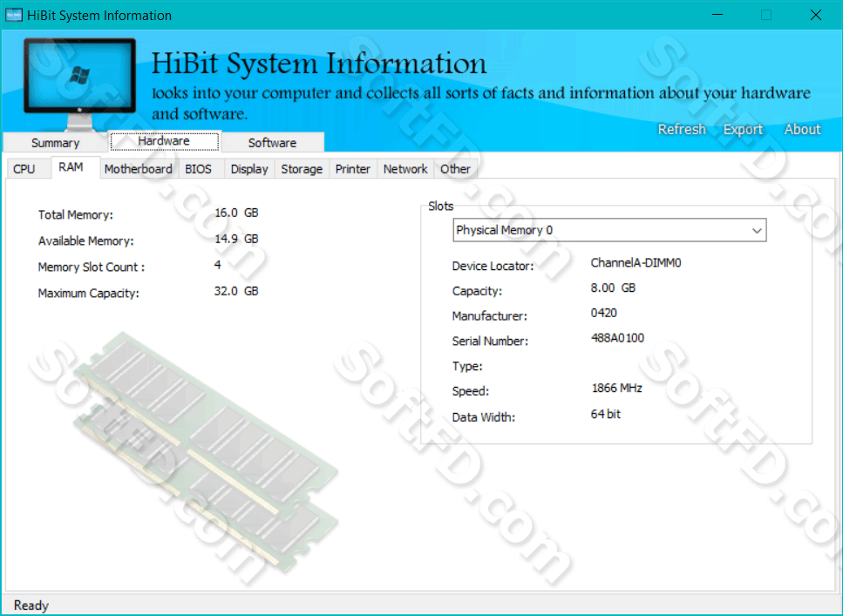Viewport: 843px width, 616px height.
Task: Select the Other sub-tab
Action: [455, 169]
